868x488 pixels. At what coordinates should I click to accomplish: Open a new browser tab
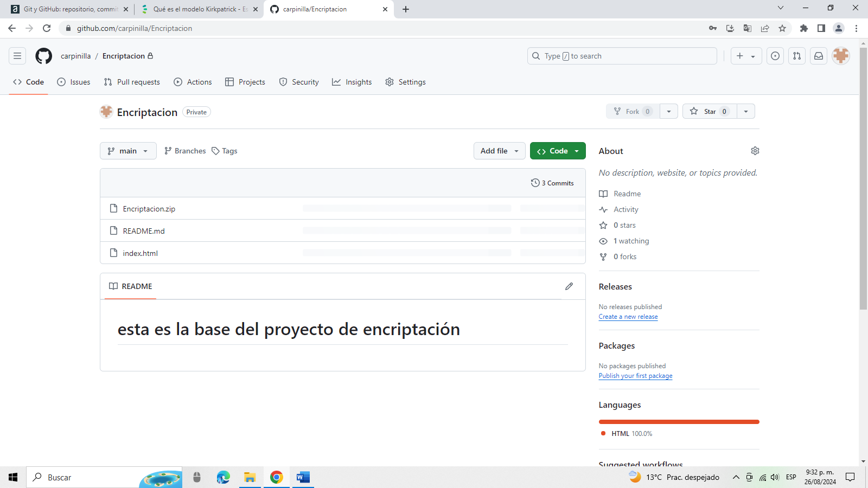(406, 9)
